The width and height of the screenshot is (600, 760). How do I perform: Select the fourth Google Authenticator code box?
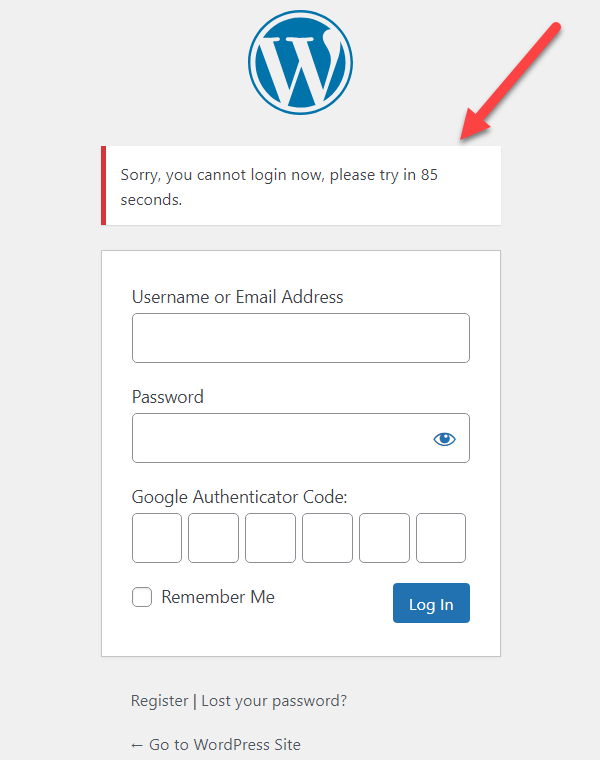[327, 538]
